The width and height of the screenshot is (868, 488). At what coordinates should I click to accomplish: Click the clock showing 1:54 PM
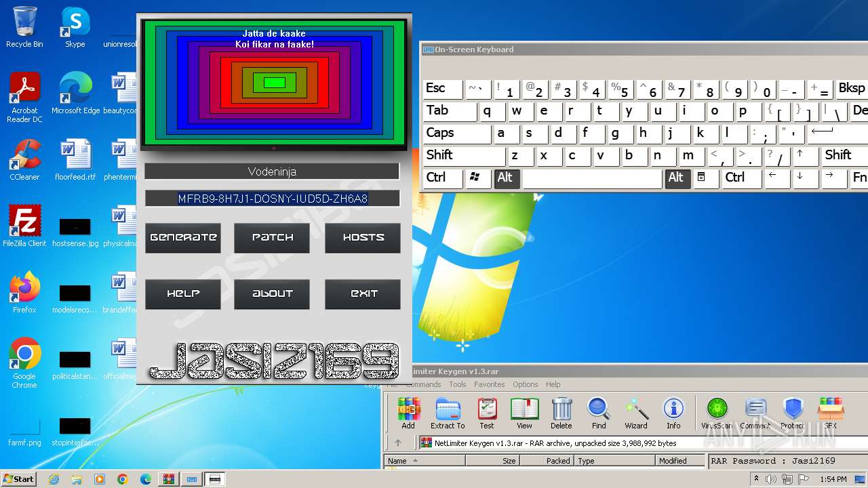[833, 479]
